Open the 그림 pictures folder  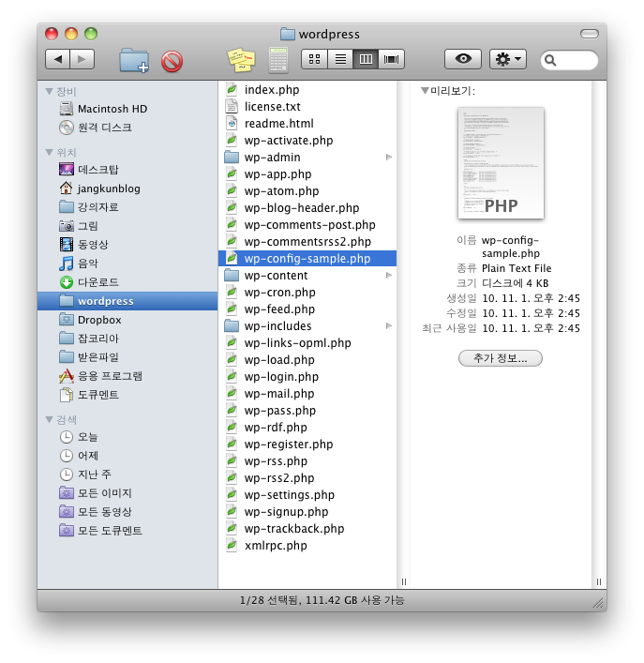tap(127, 225)
